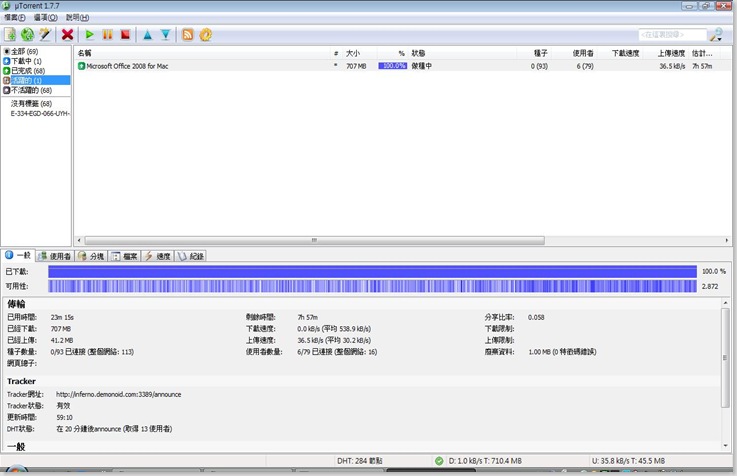Click the 可用性 availability striped bar

pos(372,286)
